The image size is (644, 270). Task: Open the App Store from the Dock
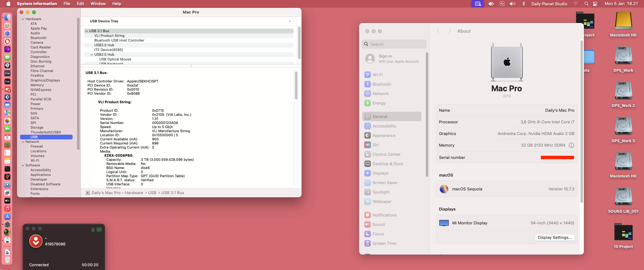pyautogui.click(x=7, y=217)
